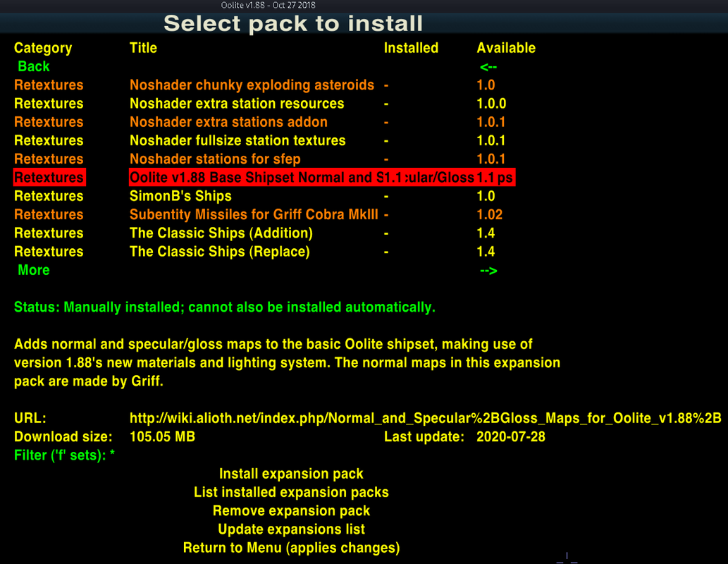Viewport: 728px width, 564px height.
Task: Select Subentity Missiles for Griff Cobra MkIII
Action: 254,214
